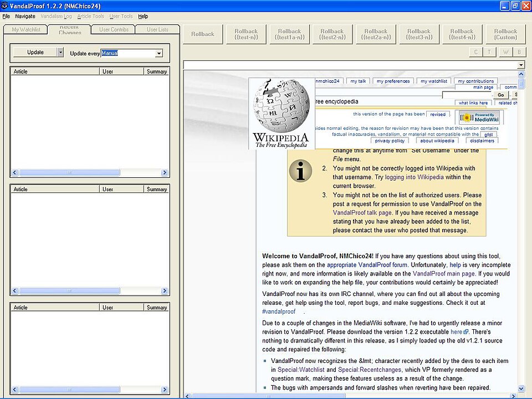Expand the Update every interval combo box

(x=159, y=54)
